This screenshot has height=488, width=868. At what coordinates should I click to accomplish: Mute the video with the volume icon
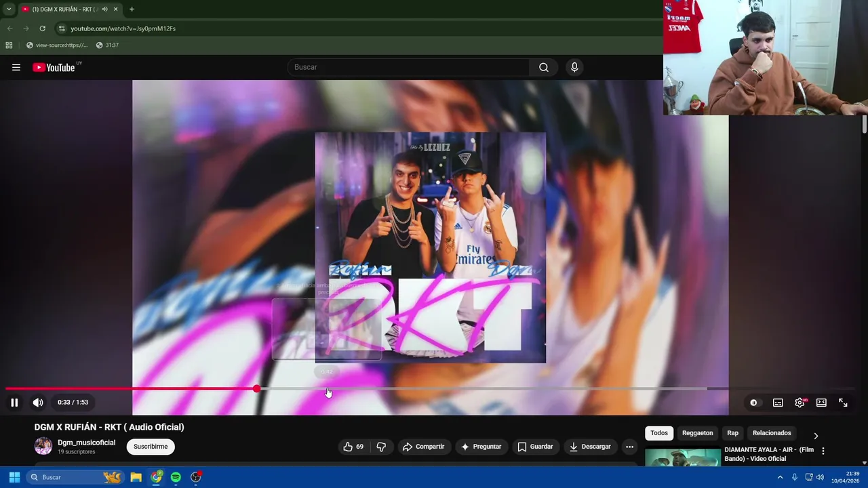[x=38, y=403]
